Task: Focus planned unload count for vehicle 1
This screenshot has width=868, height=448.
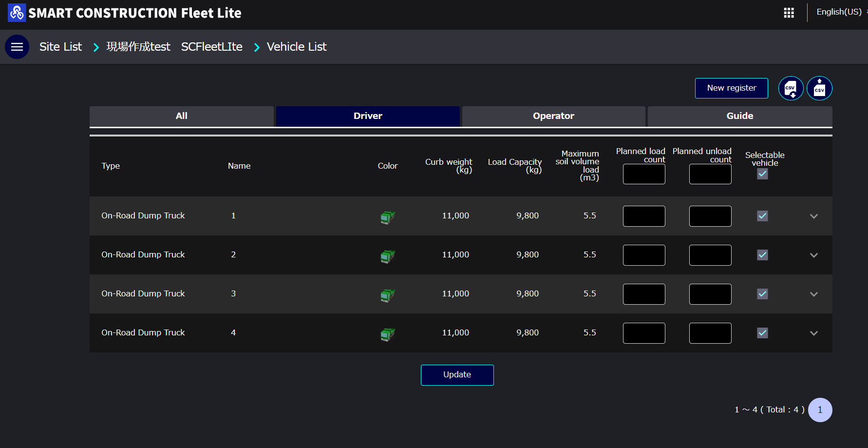Action: [710, 216]
